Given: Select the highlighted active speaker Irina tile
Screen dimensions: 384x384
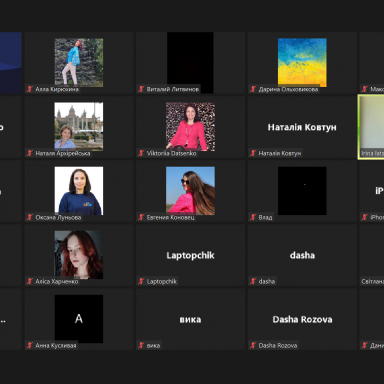Looking at the screenshot, I should pyautogui.click(x=371, y=127).
